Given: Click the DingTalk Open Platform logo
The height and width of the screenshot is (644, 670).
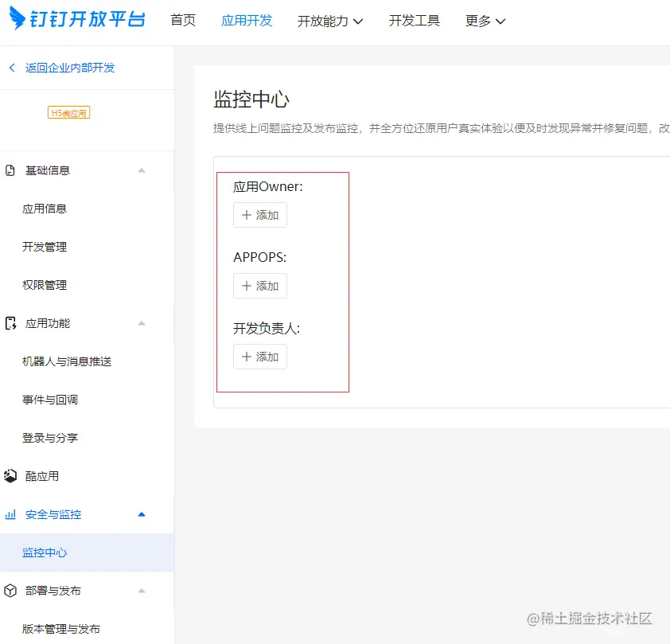Looking at the screenshot, I should (77, 19).
